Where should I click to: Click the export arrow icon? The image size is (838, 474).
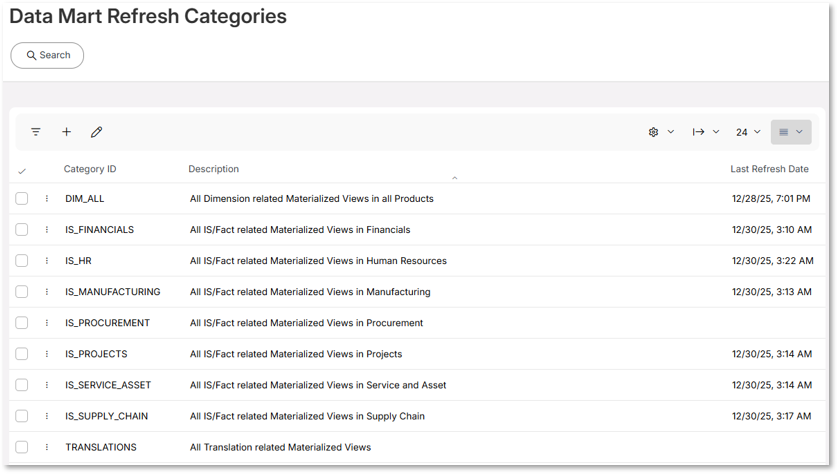[x=699, y=132]
